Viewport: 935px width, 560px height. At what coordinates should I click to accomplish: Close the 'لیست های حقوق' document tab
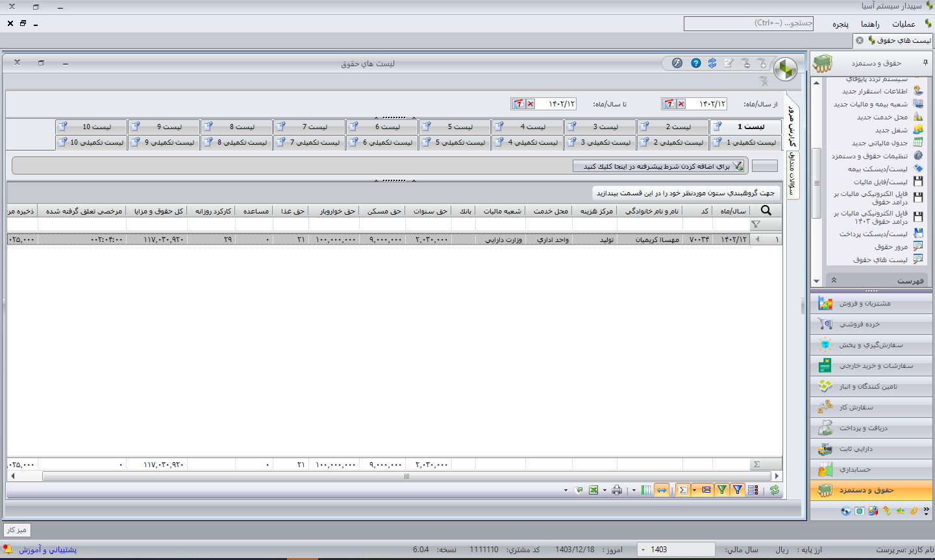tap(860, 40)
